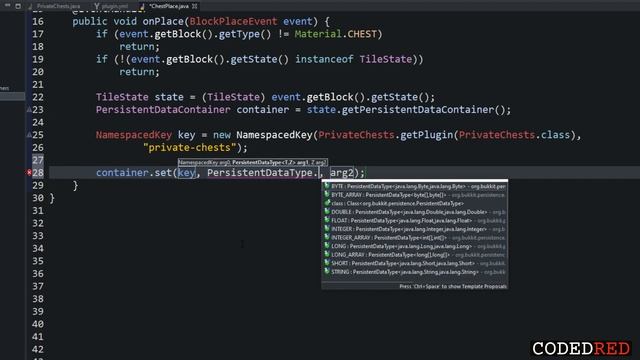Click line number 16 in gutter
This screenshot has height=360, width=640.
coord(38,21)
